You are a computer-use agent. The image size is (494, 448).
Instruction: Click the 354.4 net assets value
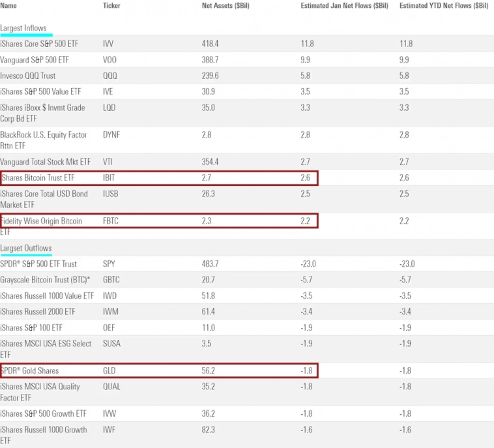coord(210,162)
